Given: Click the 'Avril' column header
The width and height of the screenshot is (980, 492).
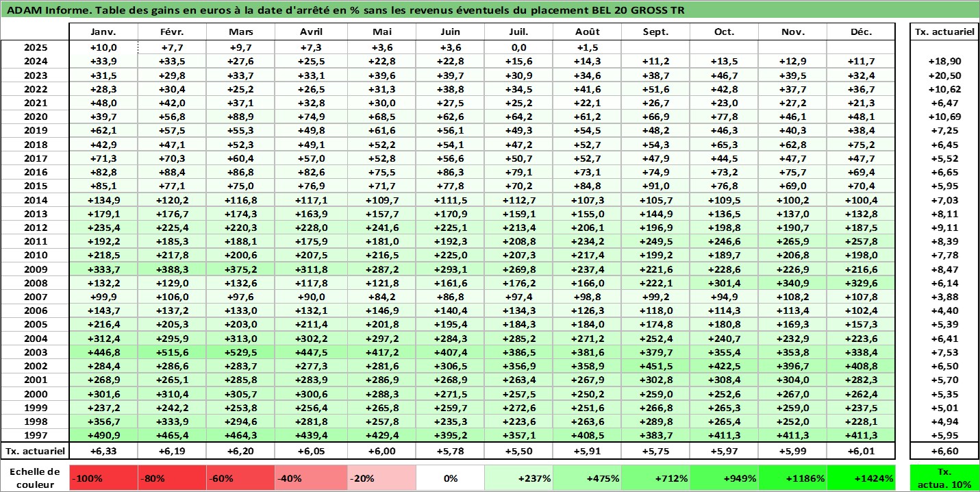Looking at the screenshot, I should (312, 32).
